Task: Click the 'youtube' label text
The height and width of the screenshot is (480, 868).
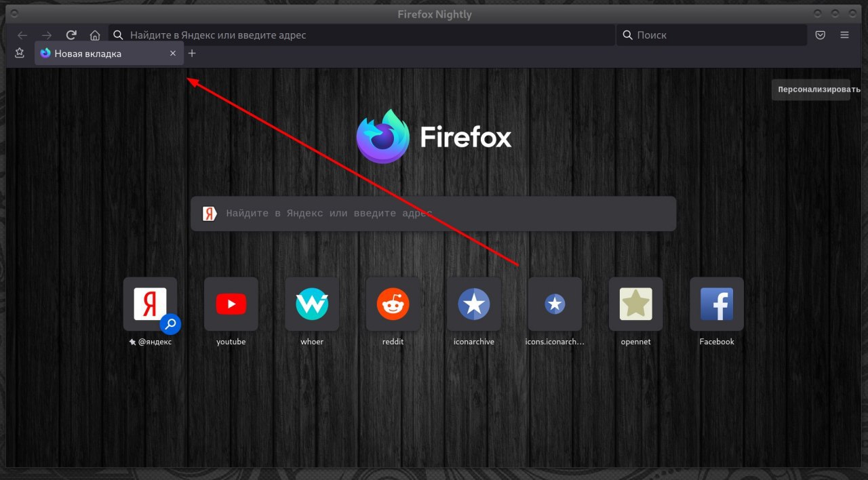Action: coord(231,342)
